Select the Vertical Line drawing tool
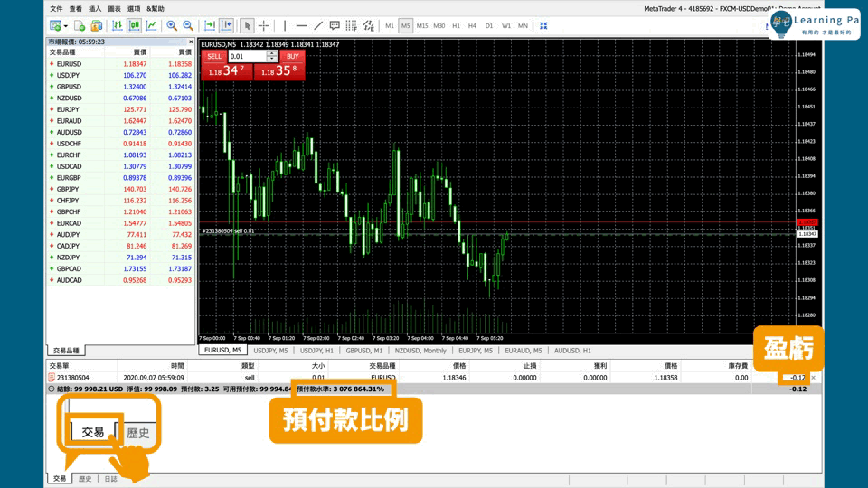The image size is (868, 488). 285,25
